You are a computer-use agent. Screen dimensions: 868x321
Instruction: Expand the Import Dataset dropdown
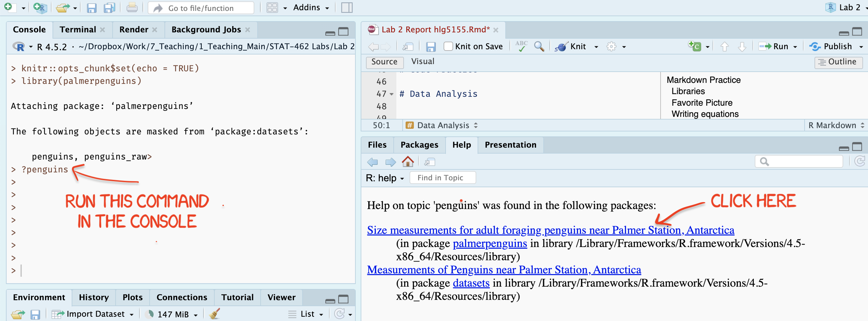tap(131, 315)
